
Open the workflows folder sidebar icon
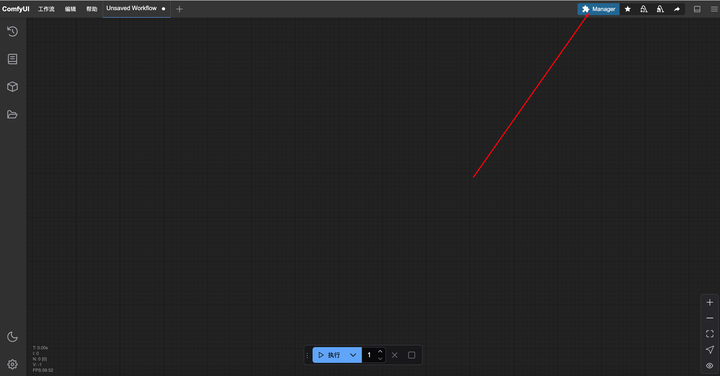(x=12, y=114)
